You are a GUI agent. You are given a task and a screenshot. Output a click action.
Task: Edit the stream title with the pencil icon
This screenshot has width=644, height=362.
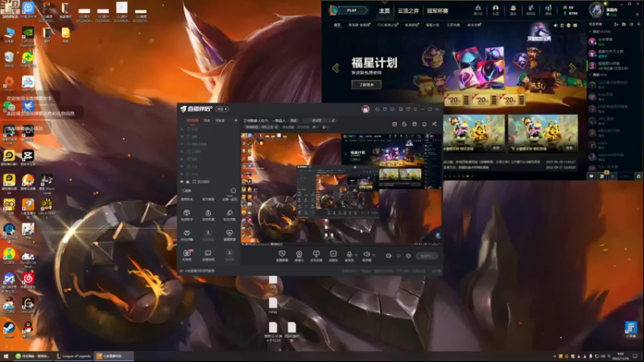click(333, 121)
